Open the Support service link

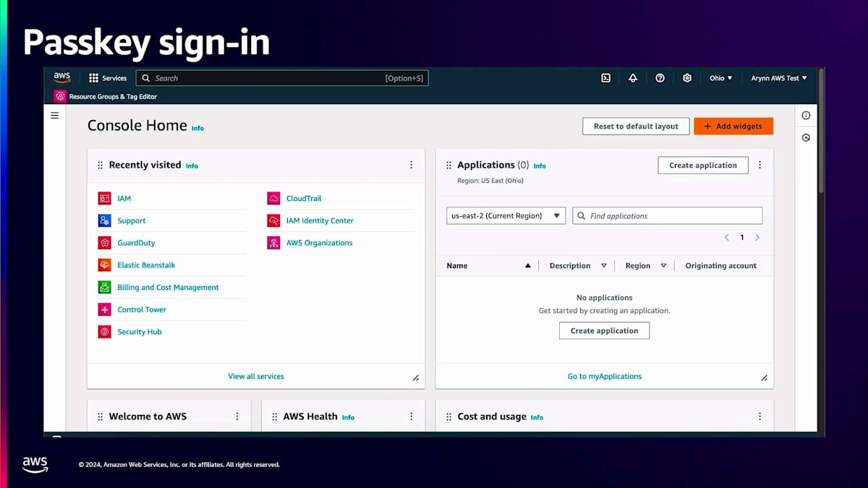click(132, 221)
